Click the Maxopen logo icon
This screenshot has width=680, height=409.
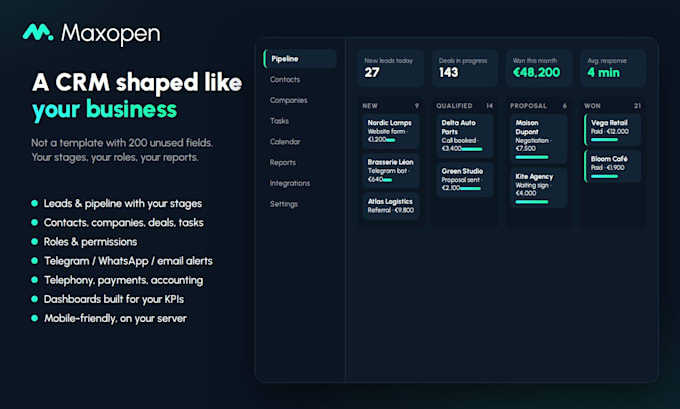(x=38, y=33)
